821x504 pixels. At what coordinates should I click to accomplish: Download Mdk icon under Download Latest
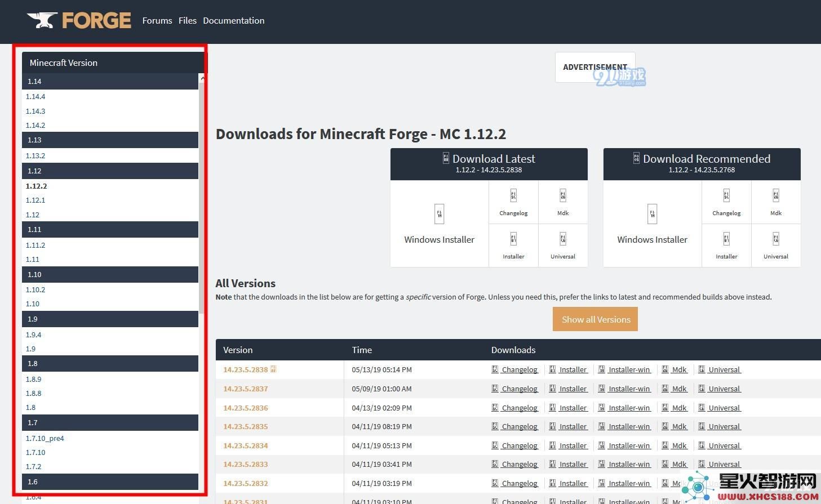pyautogui.click(x=563, y=195)
